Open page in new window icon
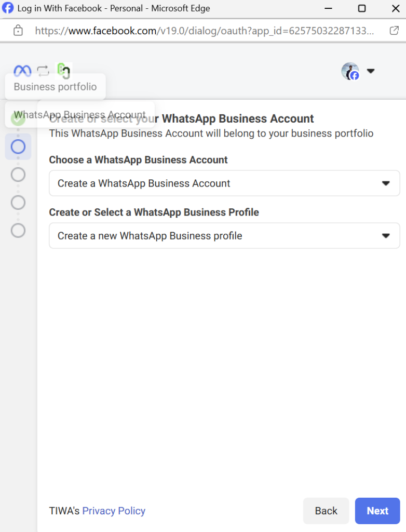This screenshot has width=406, height=532. (x=394, y=31)
